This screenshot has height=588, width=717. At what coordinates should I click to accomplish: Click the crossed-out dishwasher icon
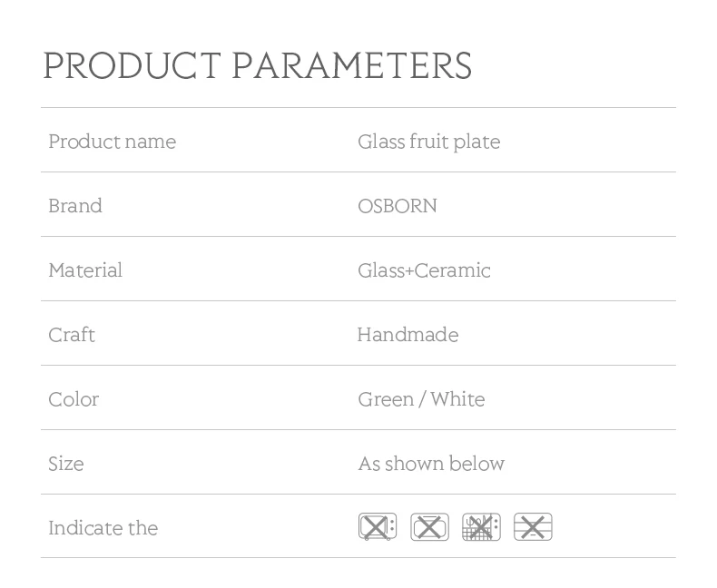[481, 526]
